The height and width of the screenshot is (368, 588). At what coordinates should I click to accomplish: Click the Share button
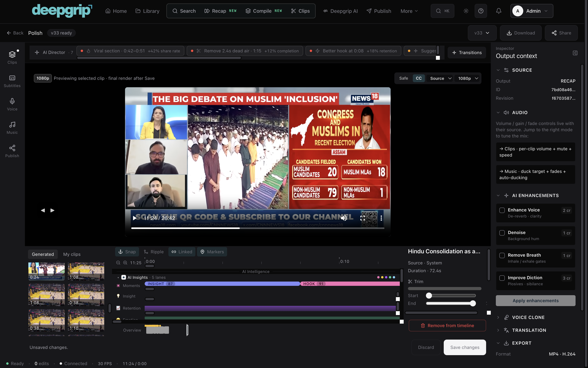click(561, 33)
